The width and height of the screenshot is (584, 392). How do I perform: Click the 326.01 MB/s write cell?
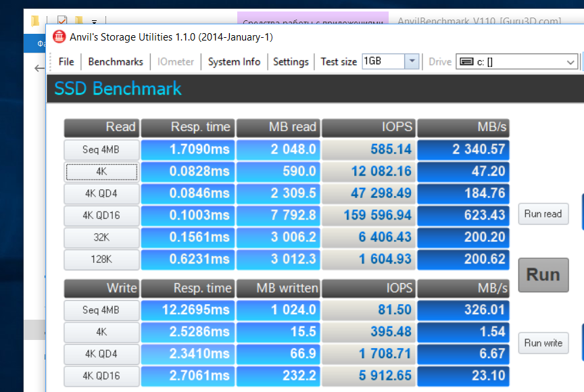click(463, 310)
